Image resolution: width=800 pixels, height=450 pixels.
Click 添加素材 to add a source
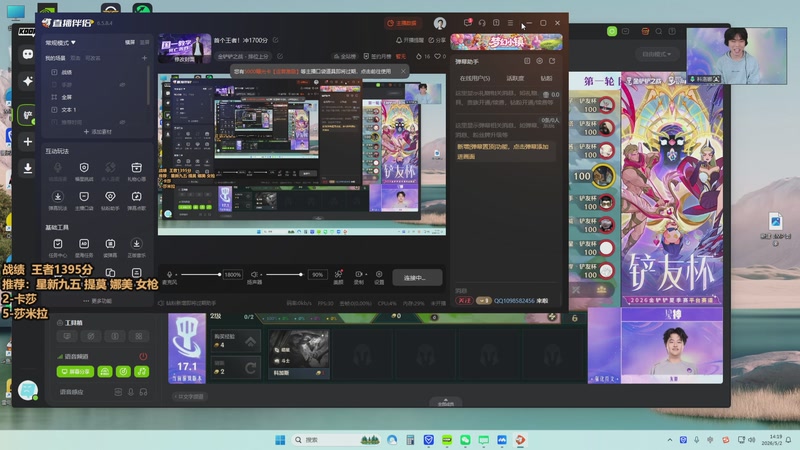(x=97, y=132)
